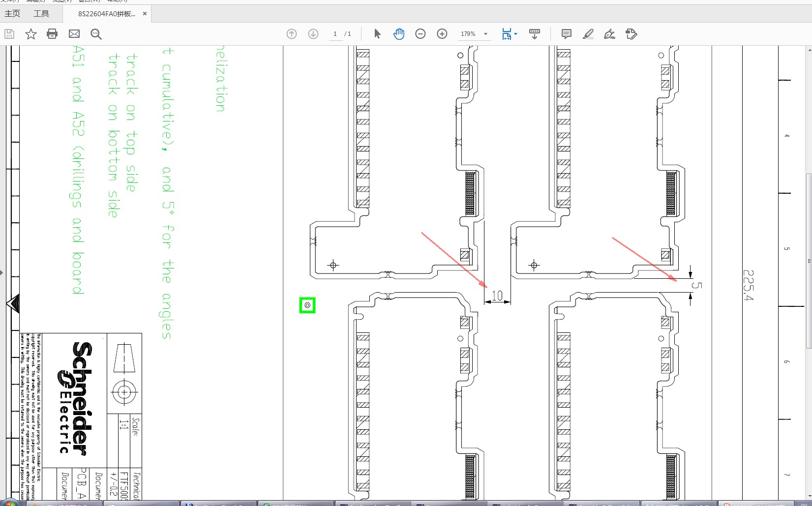
Task: Click the current page number field
Action: coord(335,34)
